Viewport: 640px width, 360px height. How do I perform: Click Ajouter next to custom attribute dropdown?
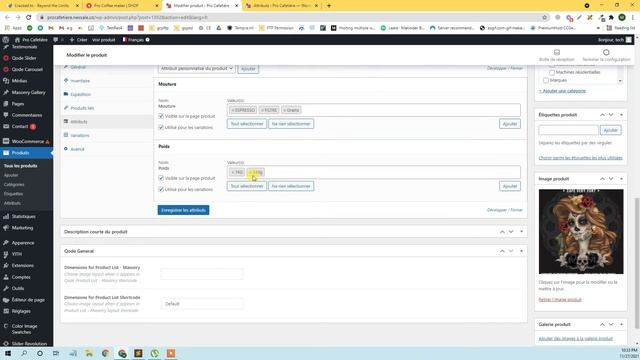[248, 69]
